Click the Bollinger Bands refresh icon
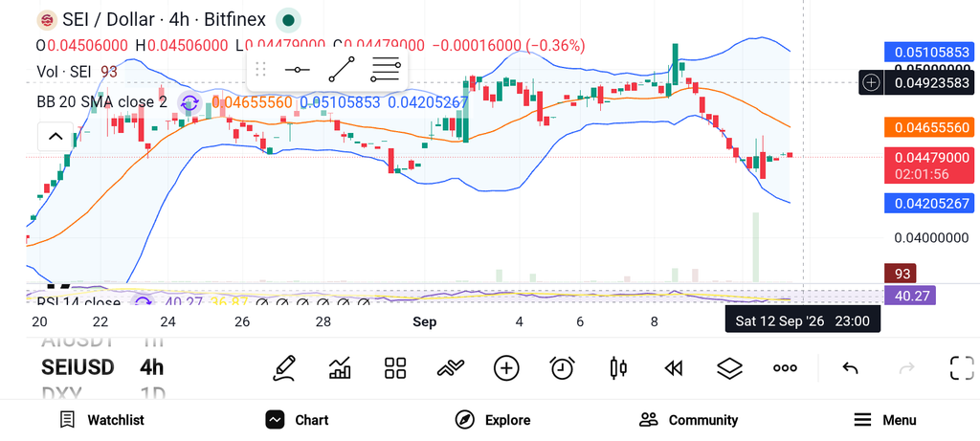This screenshot has height=441, width=980. (189, 103)
